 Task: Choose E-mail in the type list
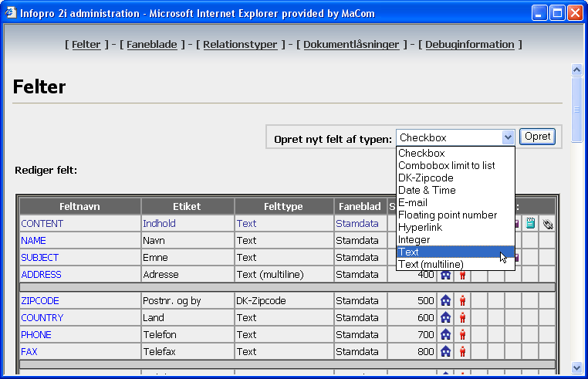[x=455, y=203]
